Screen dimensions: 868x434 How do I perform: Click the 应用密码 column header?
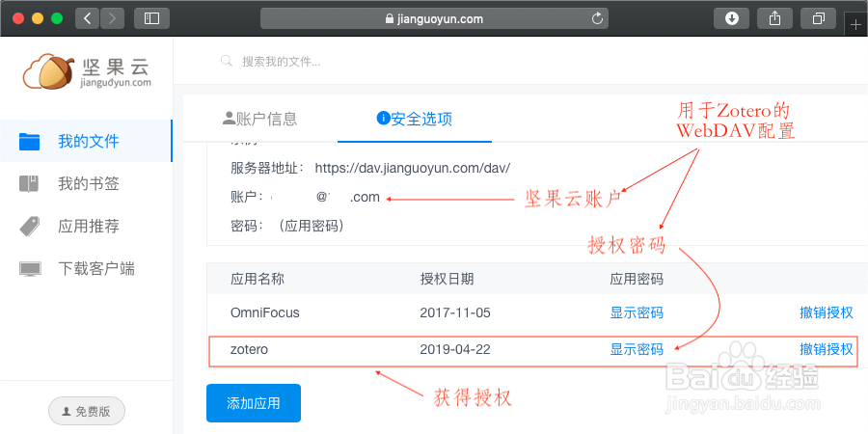[637, 279]
